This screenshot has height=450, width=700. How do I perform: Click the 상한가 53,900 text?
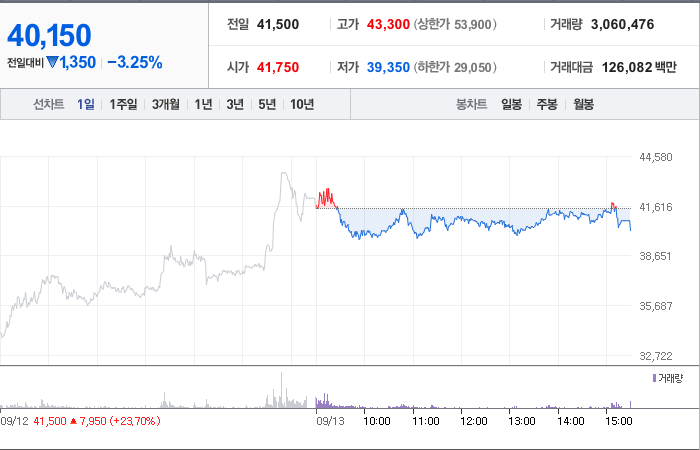pos(454,25)
